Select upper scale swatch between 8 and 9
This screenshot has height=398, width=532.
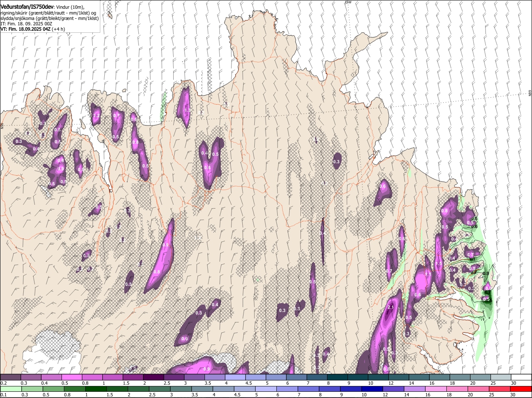[x=337, y=377]
